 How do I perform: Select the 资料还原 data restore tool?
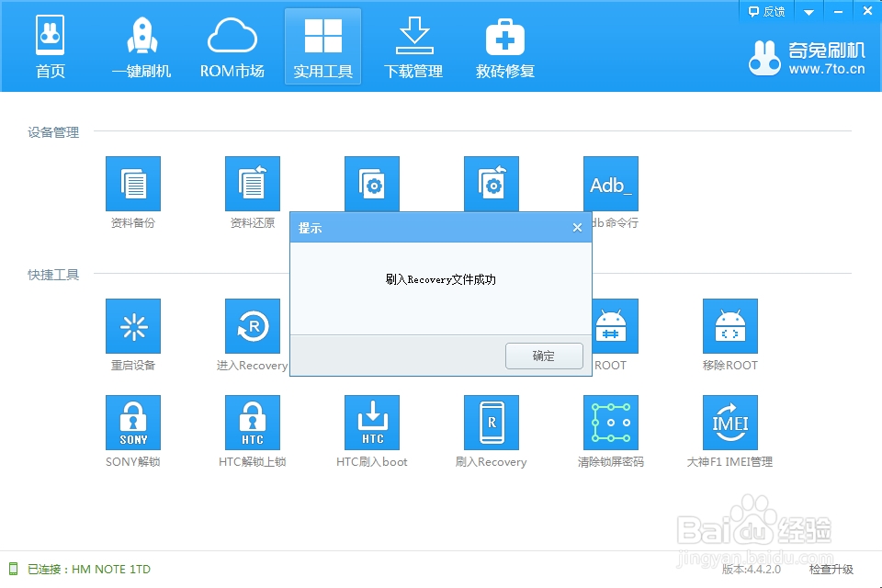click(253, 184)
